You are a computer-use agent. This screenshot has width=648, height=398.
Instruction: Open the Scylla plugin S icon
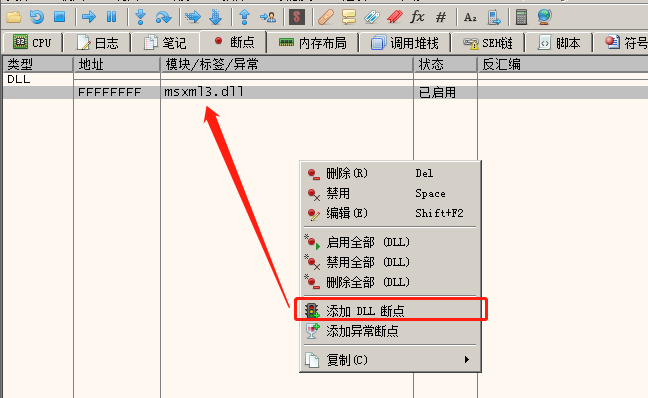click(297, 17)
